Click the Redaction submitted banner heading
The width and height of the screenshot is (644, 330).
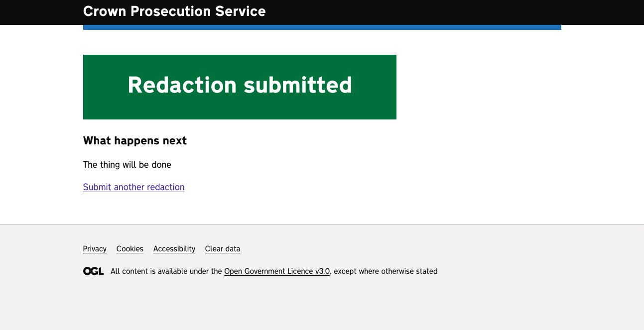pos(240,85)
